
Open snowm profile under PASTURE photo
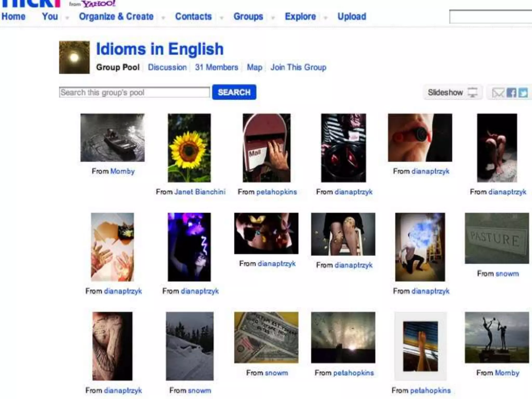coord(507,274)
